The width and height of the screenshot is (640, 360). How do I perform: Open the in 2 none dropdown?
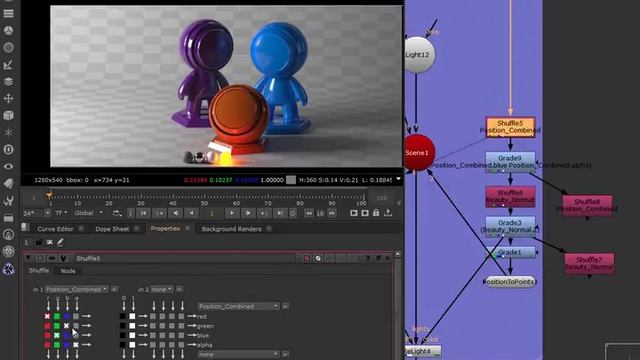tap(162, 289)
